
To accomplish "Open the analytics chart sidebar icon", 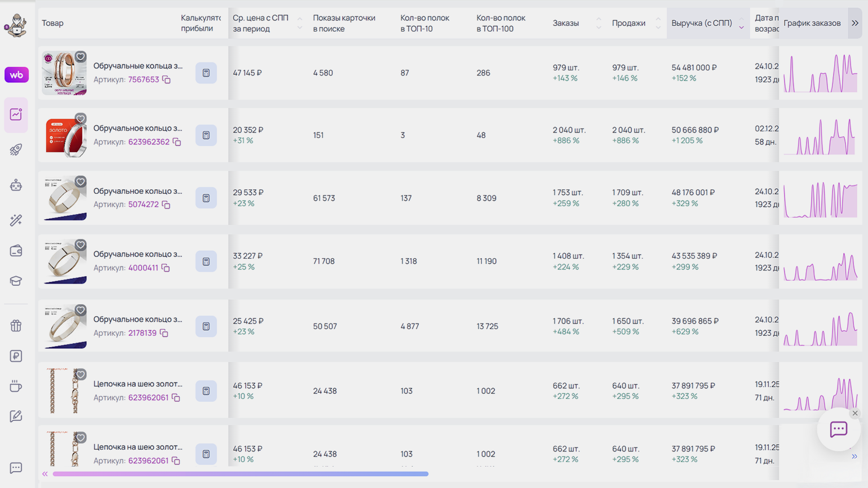I will [x=16, y=114].
